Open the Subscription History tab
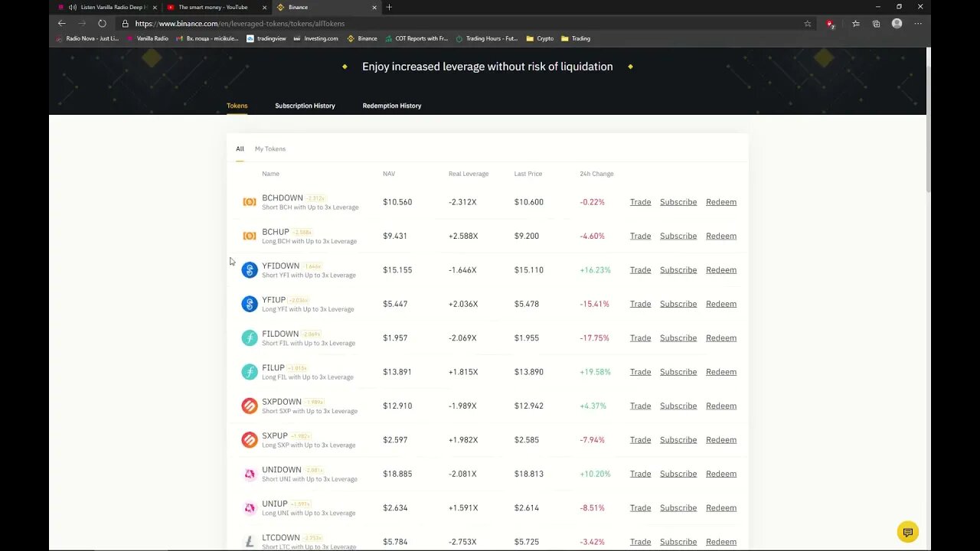980x551 pixels. pyautogui.click(x=305, y=106)
